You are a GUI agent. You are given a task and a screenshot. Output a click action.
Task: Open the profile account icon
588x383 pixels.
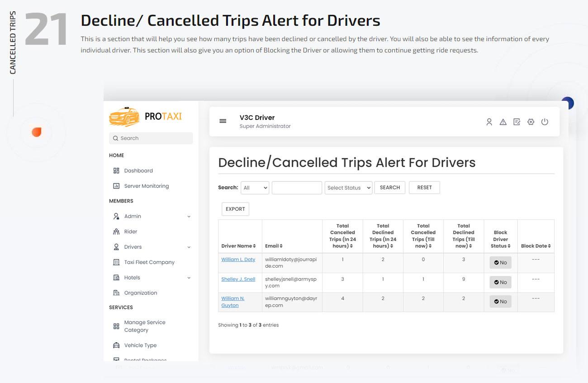[489, 122]
